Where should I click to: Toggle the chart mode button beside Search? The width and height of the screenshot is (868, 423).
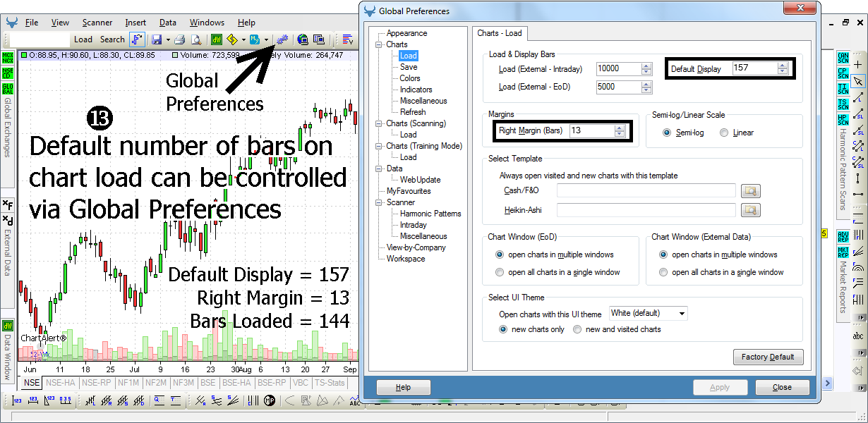click(138, 39)
